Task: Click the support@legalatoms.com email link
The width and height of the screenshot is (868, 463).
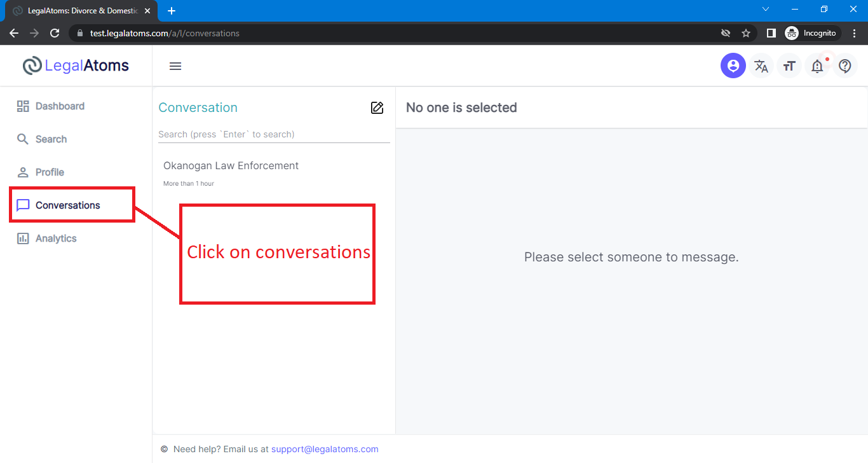Action: (325, 449)
